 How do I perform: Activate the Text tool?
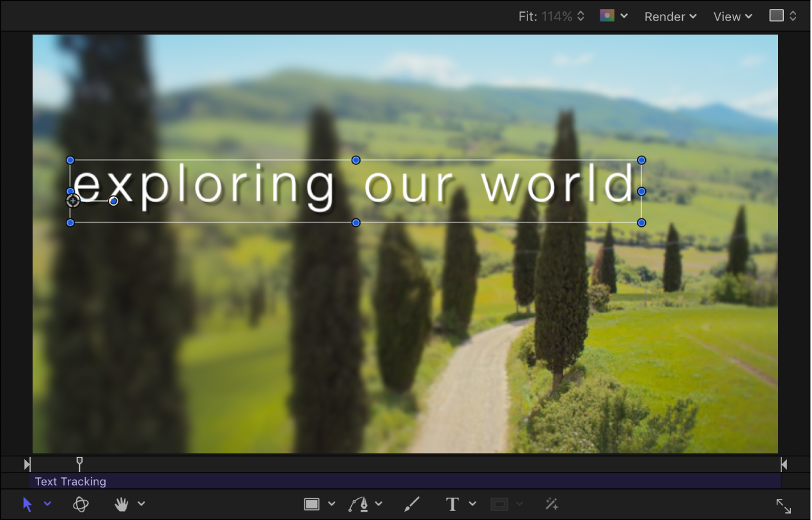point(453,504)
